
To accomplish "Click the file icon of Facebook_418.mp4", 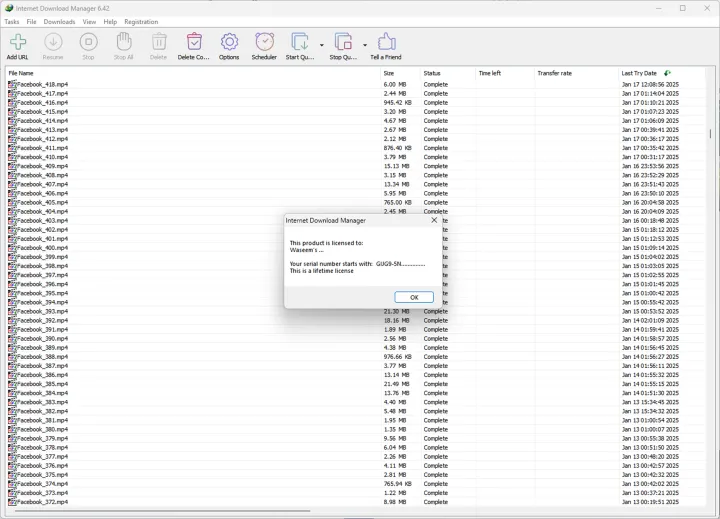I will coord(12,85).
